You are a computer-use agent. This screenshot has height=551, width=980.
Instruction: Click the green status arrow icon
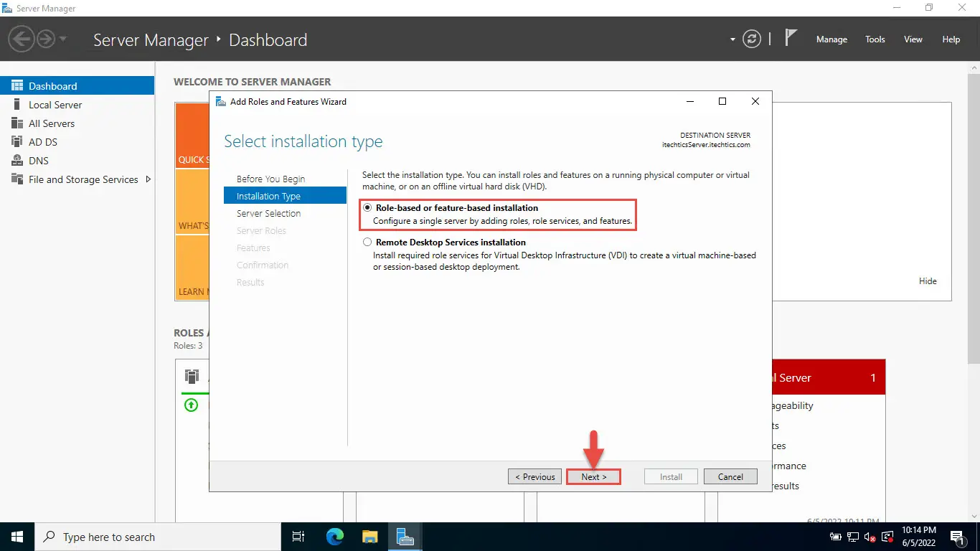tap(191, 405)
